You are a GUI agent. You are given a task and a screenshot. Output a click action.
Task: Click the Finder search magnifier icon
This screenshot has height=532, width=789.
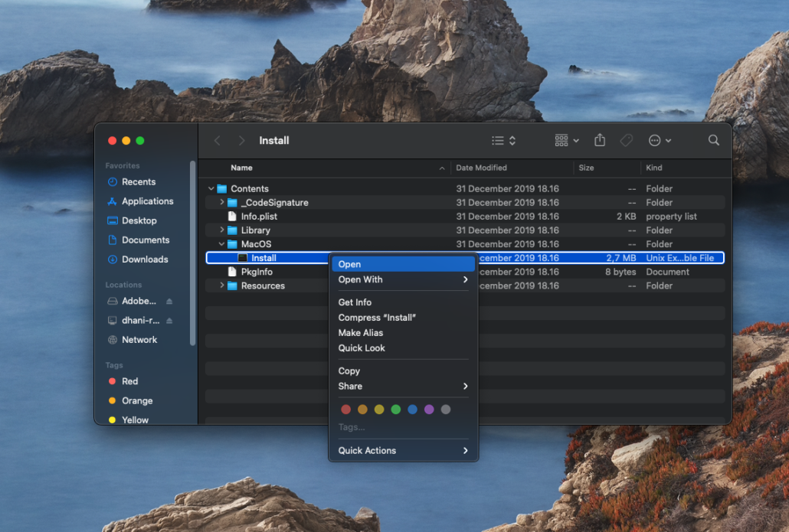pyautogui.click(x=713, y=141)
